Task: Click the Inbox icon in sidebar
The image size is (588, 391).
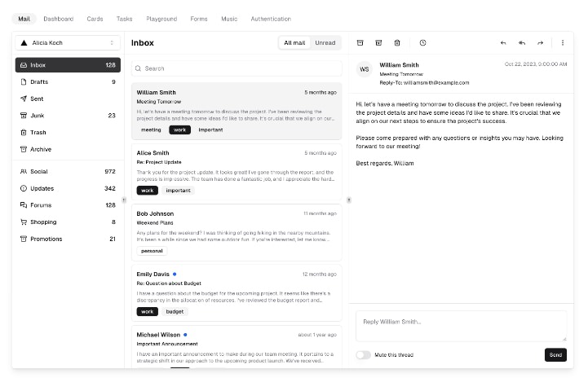Action: pyautogui.click(x=24, y=65)
